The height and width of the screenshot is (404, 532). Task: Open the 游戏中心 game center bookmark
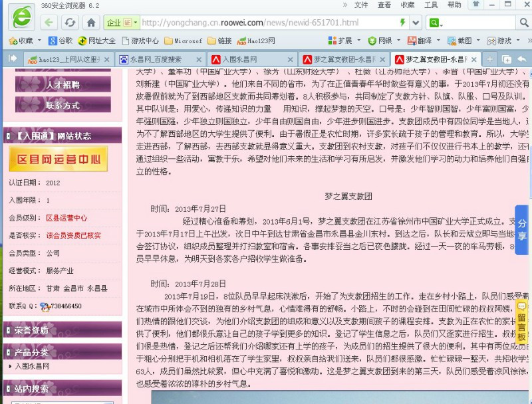point(144,39)
